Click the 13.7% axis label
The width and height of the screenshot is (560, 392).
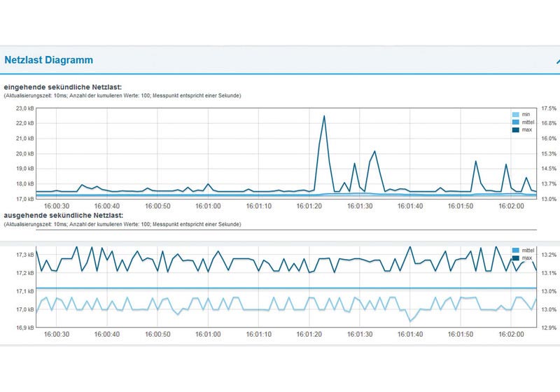549,184
